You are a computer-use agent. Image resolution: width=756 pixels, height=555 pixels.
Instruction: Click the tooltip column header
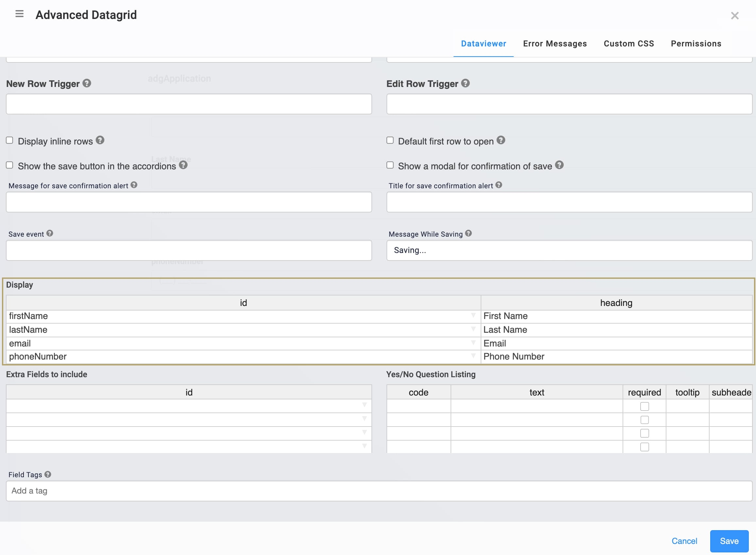[x=687, y=392]
